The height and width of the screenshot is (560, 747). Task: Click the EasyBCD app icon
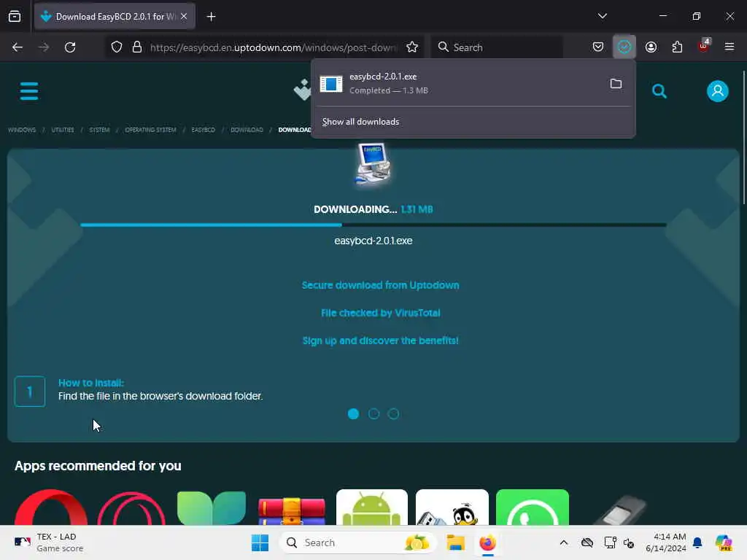(373, 163)
